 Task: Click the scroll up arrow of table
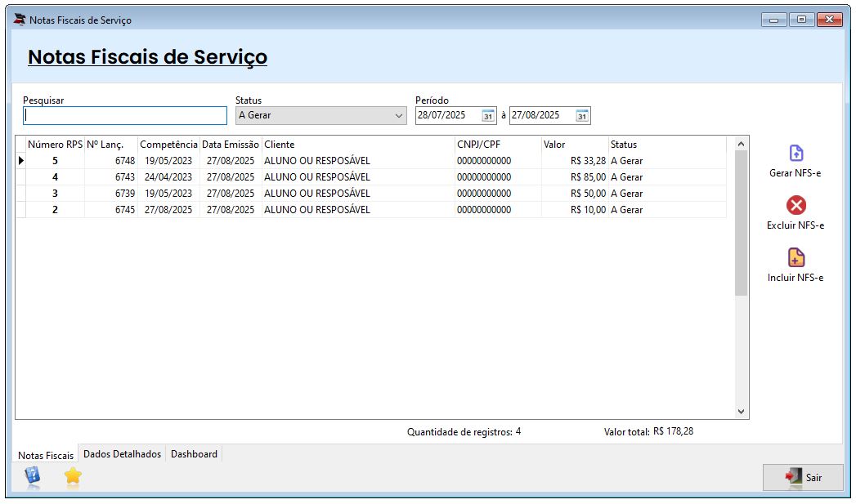point(741,145)
